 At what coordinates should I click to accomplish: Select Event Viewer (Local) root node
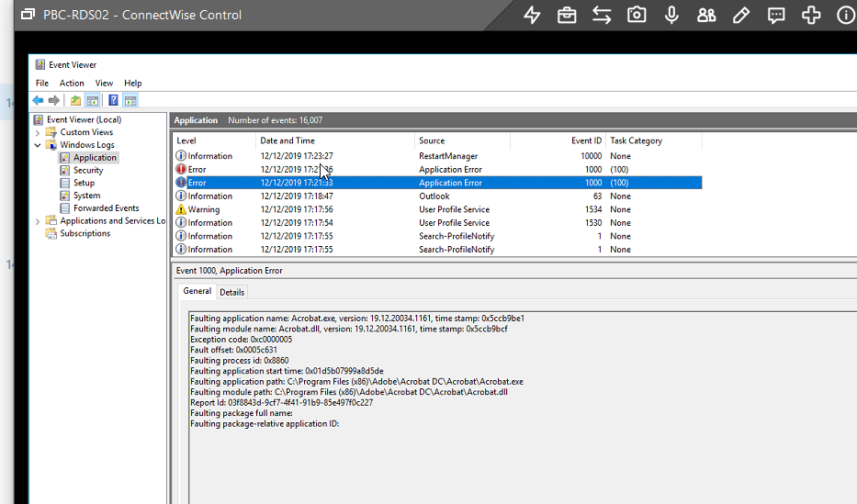84,119
